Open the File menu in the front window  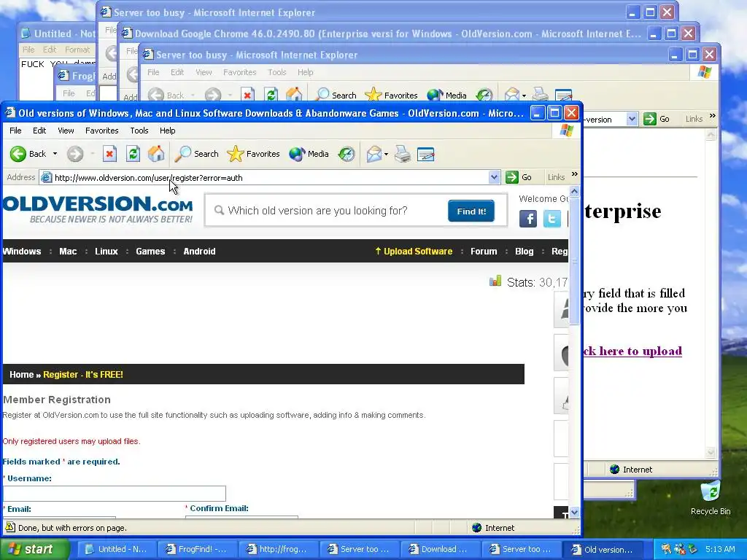(x=15, y=131)
